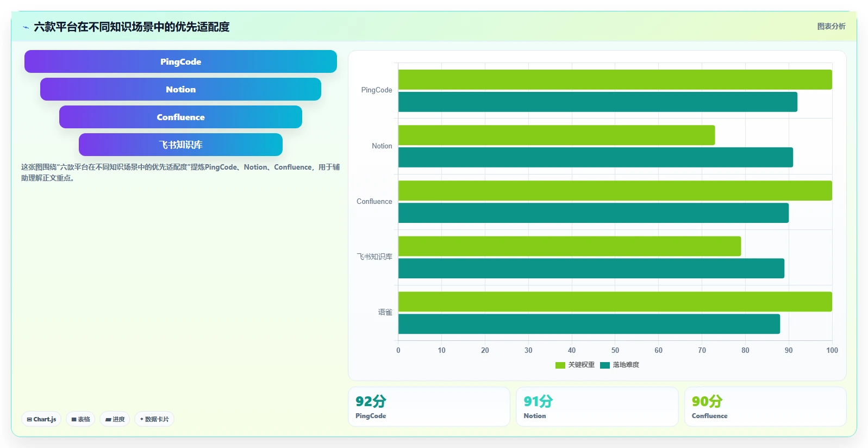
Task: Click the 40 tick on the x-axis
Action: pos(572,350)
